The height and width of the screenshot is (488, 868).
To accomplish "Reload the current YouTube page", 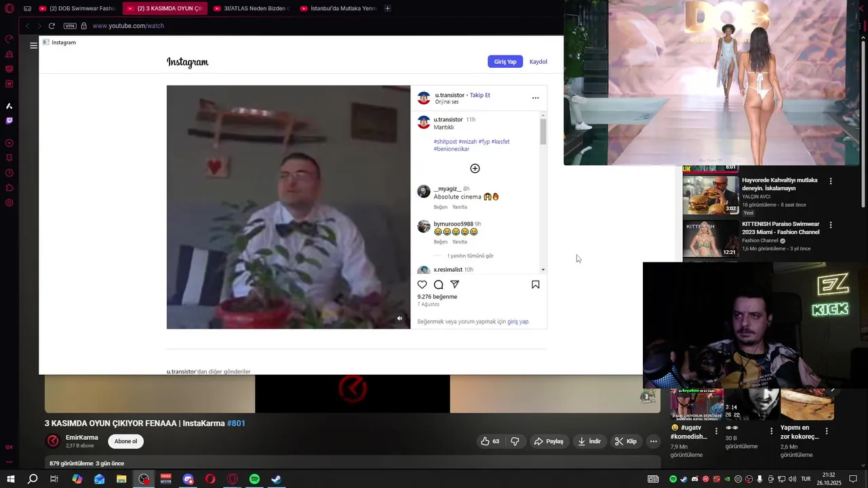I will (x=52, y=26).
